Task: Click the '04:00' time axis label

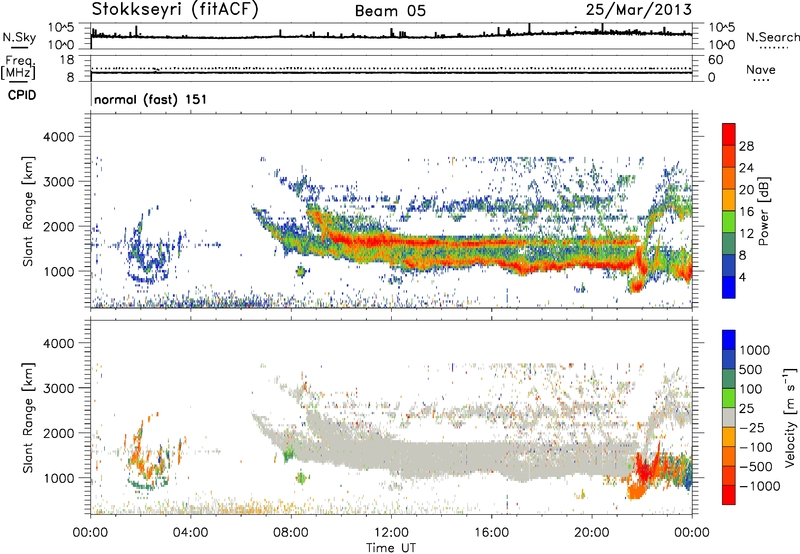Action: pos(190,533)
